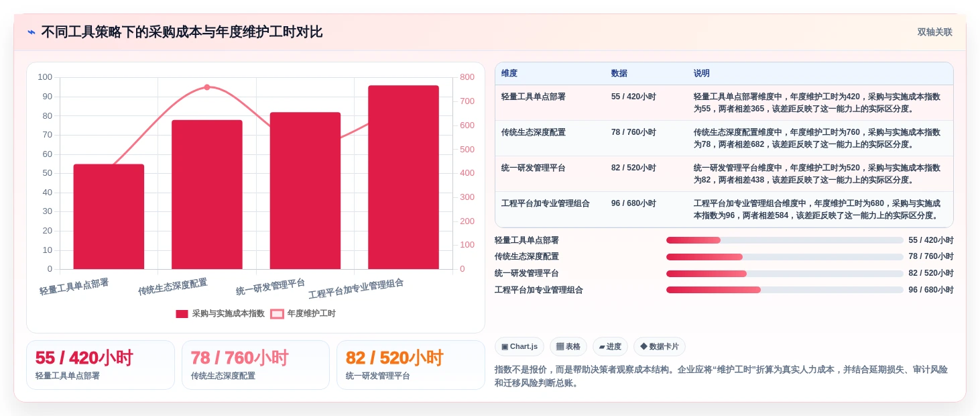Select the 表格 tag chip
The image size is (980, 416).
pyautogui.click(x=568, y=347)
